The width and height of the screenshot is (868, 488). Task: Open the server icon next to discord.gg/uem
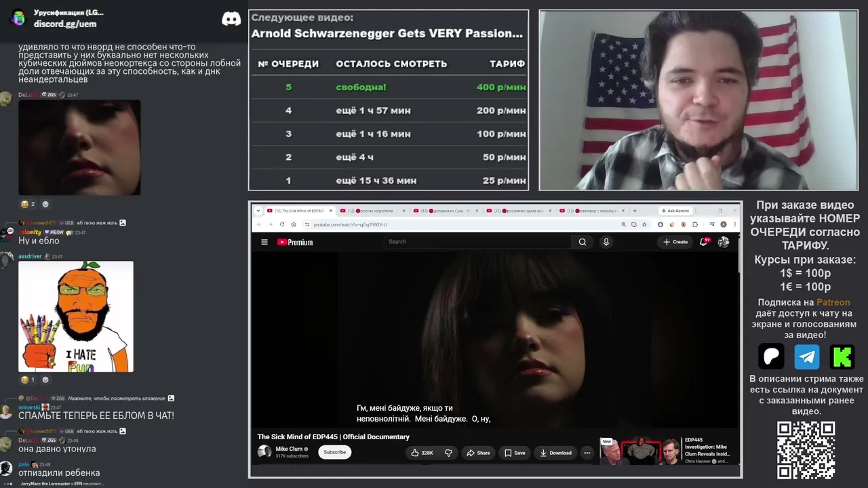(18, 18)
